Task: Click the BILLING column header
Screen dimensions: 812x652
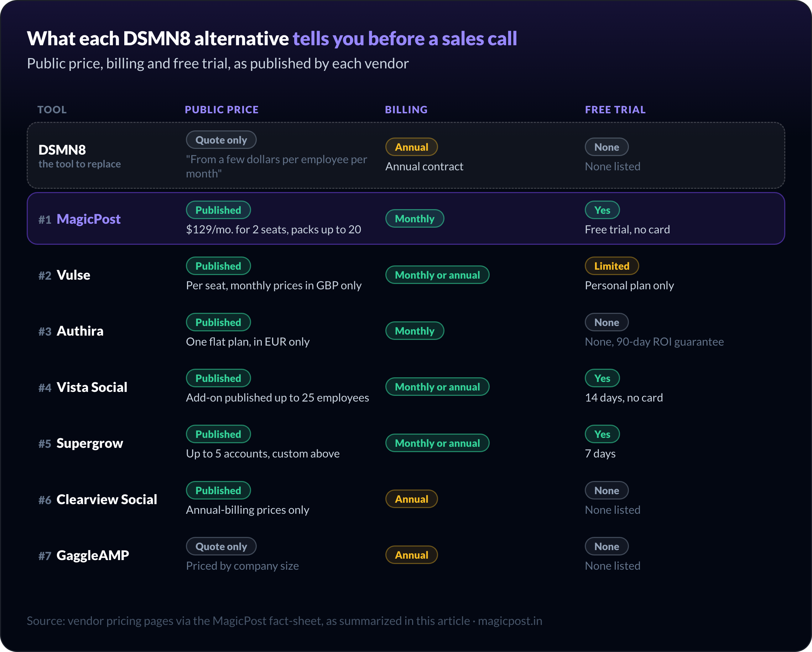Action: coord(406,110)
